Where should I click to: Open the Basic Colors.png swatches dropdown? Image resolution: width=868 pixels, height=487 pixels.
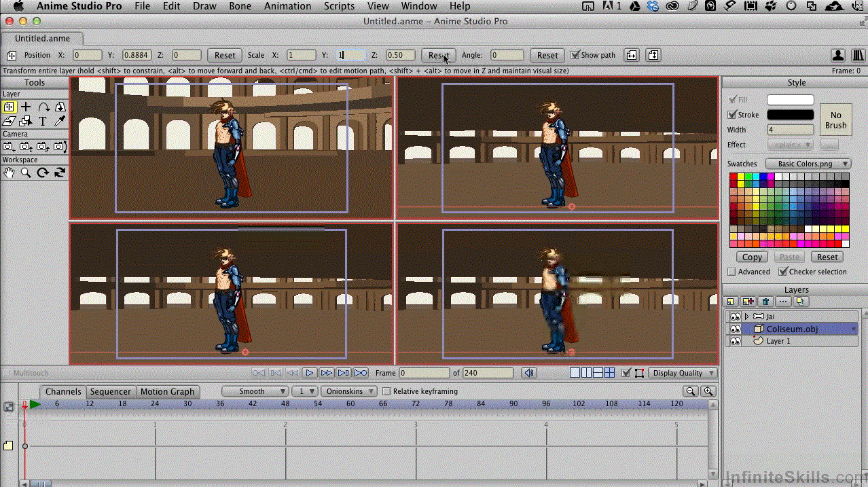808,164
